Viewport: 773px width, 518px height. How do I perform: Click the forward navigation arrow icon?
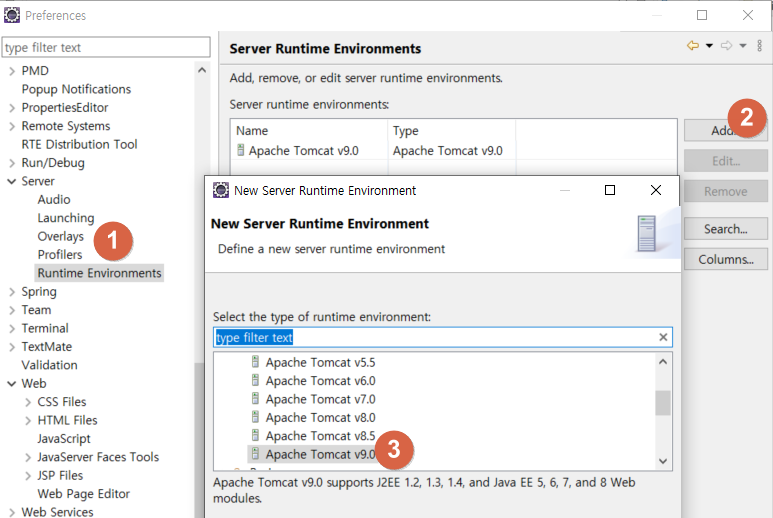727,46
